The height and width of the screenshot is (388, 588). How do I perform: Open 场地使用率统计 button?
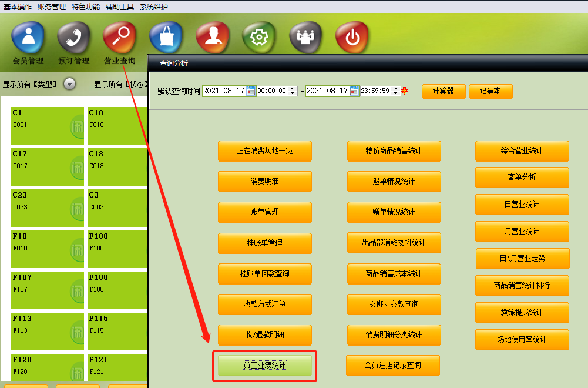(522, 340)
